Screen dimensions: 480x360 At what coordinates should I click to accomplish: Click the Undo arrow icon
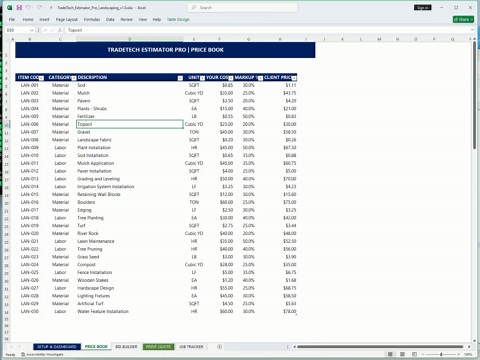point(28,7)
